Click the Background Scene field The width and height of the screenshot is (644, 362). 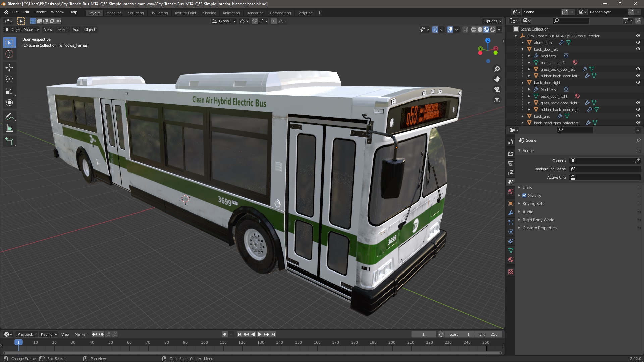pyautogui.click(x=605, y=169)
